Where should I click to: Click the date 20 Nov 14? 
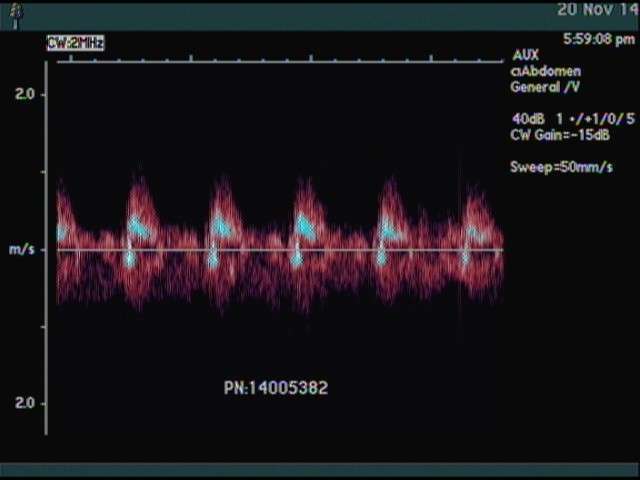click(x=595, y=12)
